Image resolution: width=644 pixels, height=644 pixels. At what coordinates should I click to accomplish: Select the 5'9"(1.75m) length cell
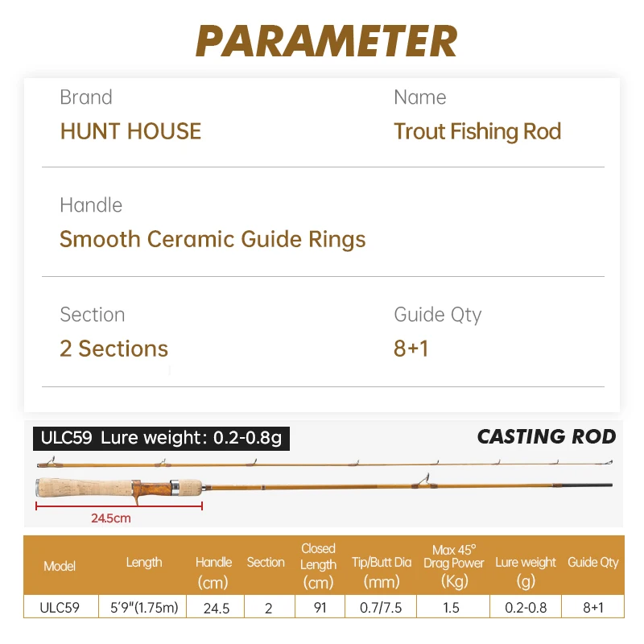pos(144,608)
